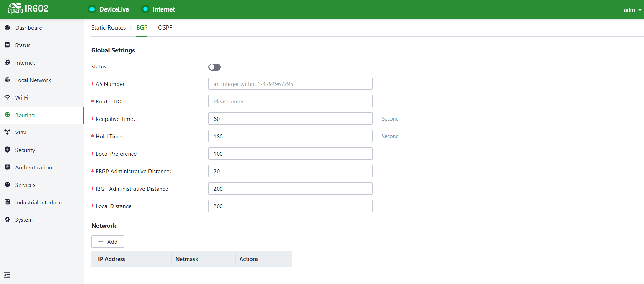Enable the BGP Status toggle
This screenshot has height=284, width=644.
coord(214,67)
